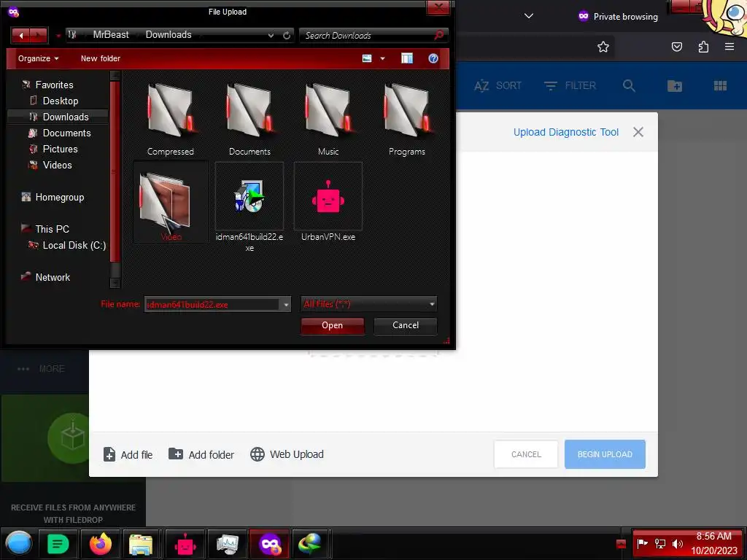
Task: Open All Files type dropdown
Action: click(x=368, y=304)
